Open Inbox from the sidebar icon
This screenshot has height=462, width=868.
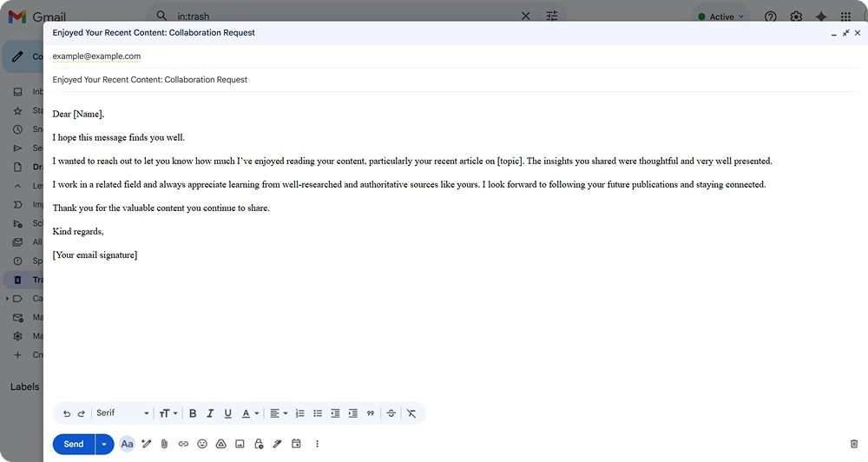pos(17,92)
